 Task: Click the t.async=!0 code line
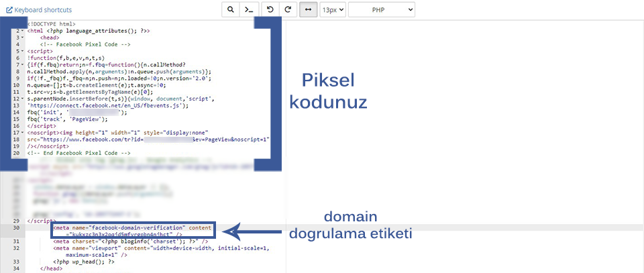click(97, 85)
